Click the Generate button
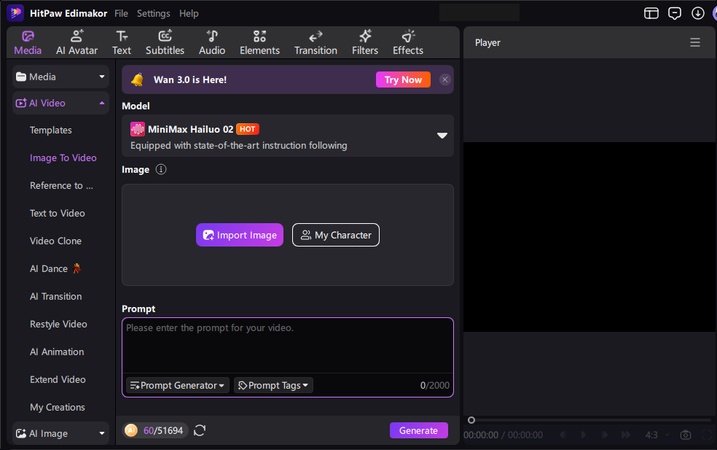 pos(418,430)
